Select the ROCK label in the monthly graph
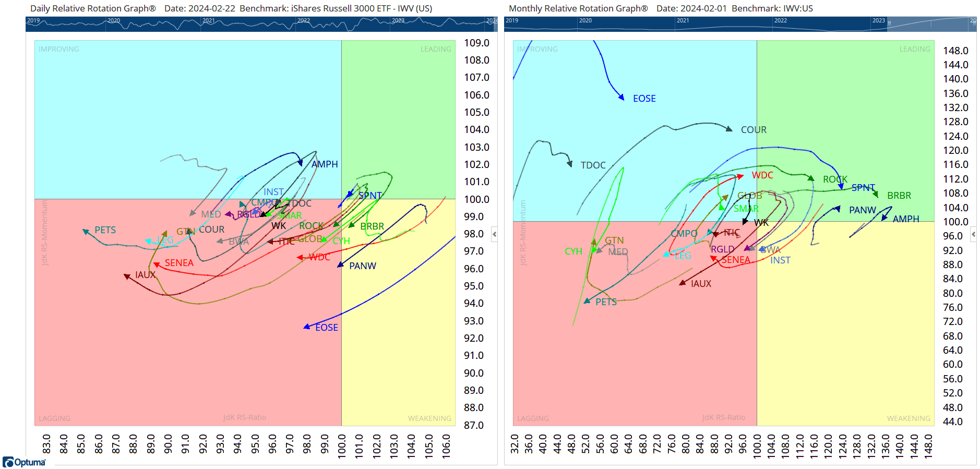Screen dimensions: 980x469 point(835,179)
